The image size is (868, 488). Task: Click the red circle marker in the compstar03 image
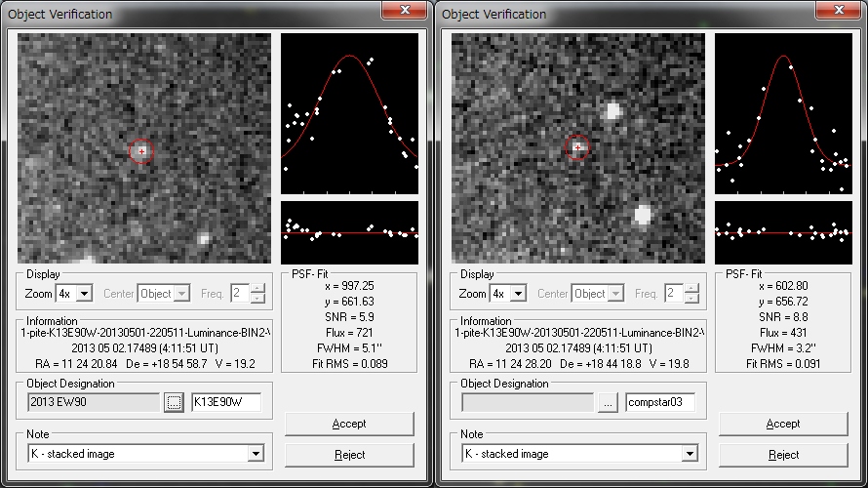pyautogui.click(x=577, y=147)
